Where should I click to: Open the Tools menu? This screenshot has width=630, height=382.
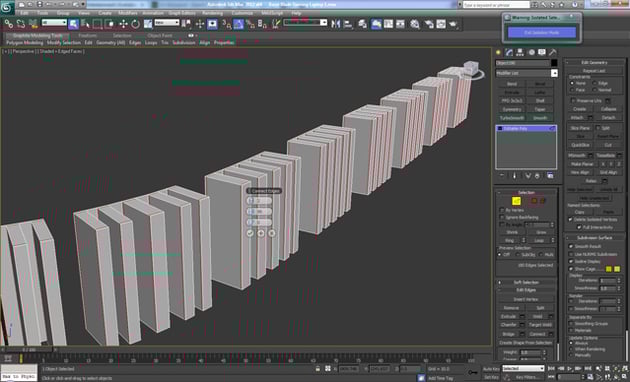(43, 13)
